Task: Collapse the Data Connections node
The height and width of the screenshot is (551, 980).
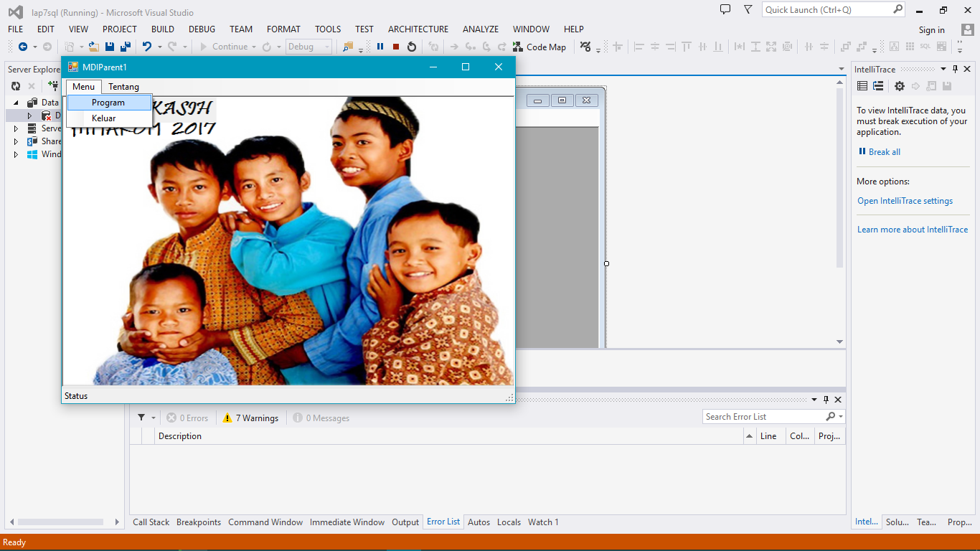Action: pyautogui.click(x=16, y=102)
